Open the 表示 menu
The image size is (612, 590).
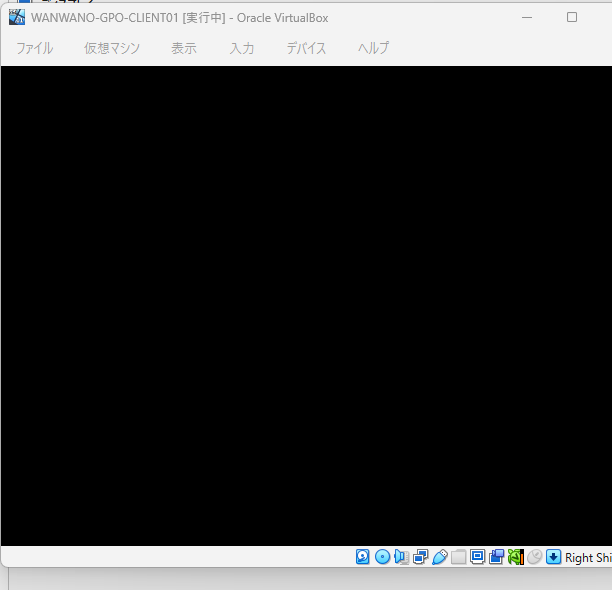click(x=183, y=48)
